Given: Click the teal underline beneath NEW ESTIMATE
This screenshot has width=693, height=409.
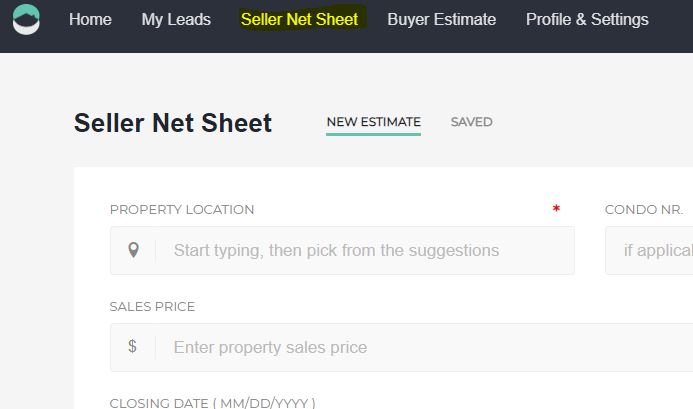Looking at the screenshot, I should pyautogui.click(x=373, y=134).
